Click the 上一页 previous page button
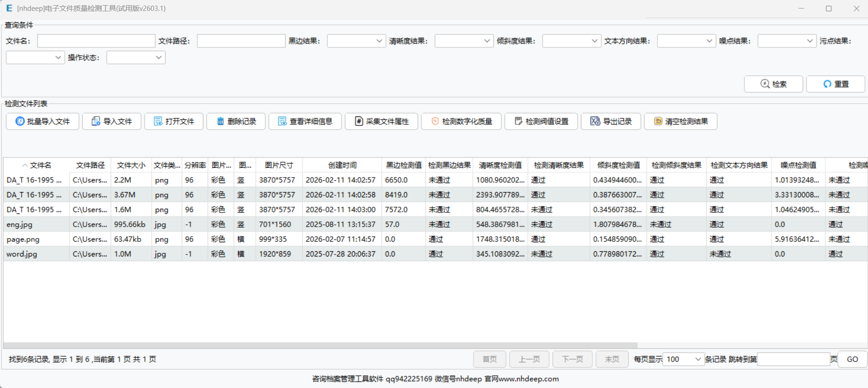 [x=529, y=359]
